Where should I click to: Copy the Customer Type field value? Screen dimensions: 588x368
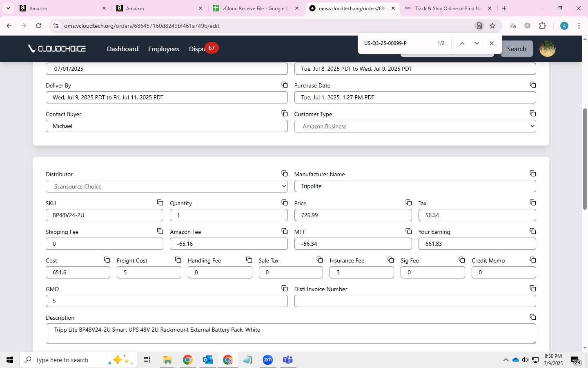533,113
